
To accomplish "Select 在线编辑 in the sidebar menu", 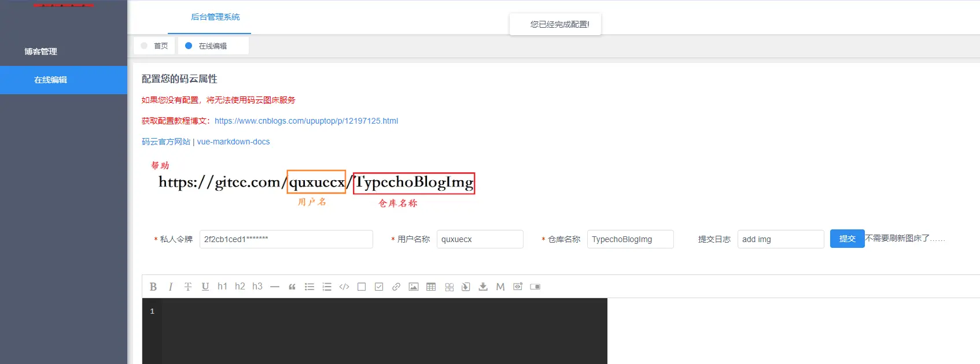I will [64, 80].
